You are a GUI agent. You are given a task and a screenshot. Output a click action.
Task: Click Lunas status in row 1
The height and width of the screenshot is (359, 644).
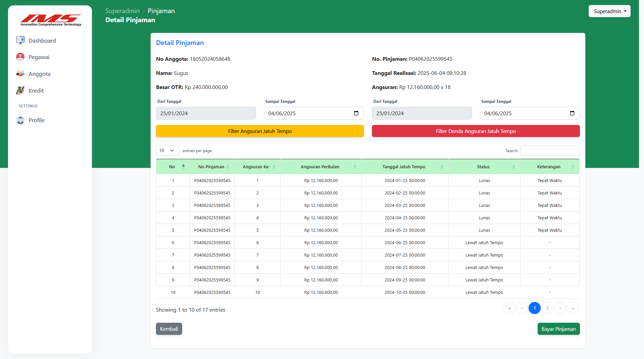tap(484, 180)
